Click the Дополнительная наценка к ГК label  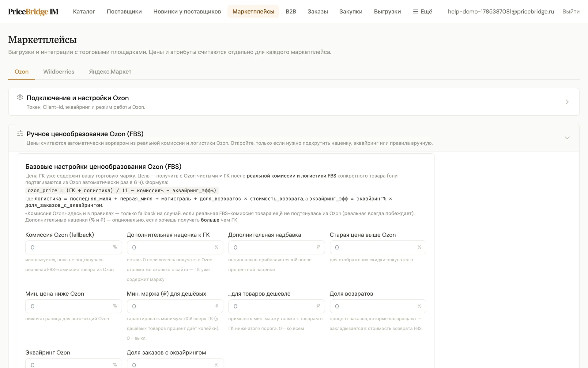click(168, 235)
